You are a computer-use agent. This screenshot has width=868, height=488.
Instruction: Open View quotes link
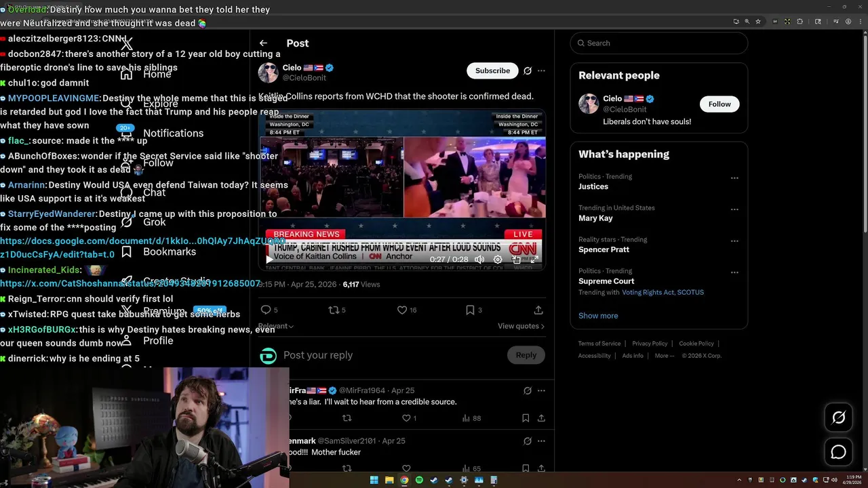click(521, 326)
